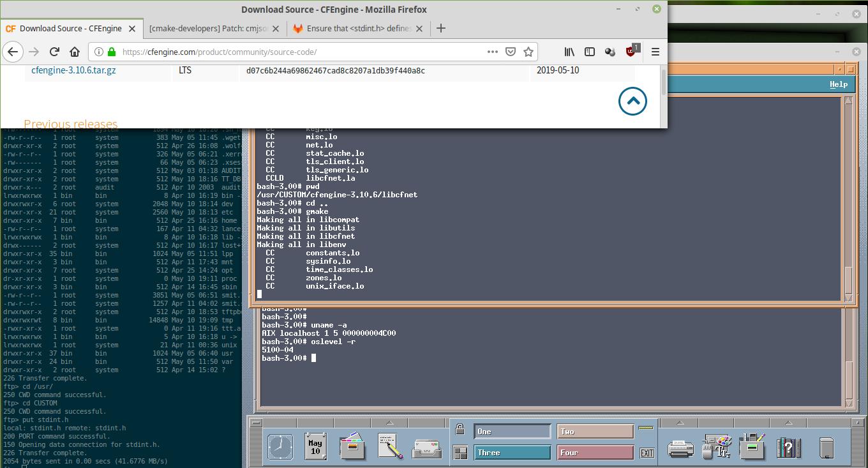Screen dimensions: 868x468
Task: Open the Firefox Library icon
Action: [569, 52]
